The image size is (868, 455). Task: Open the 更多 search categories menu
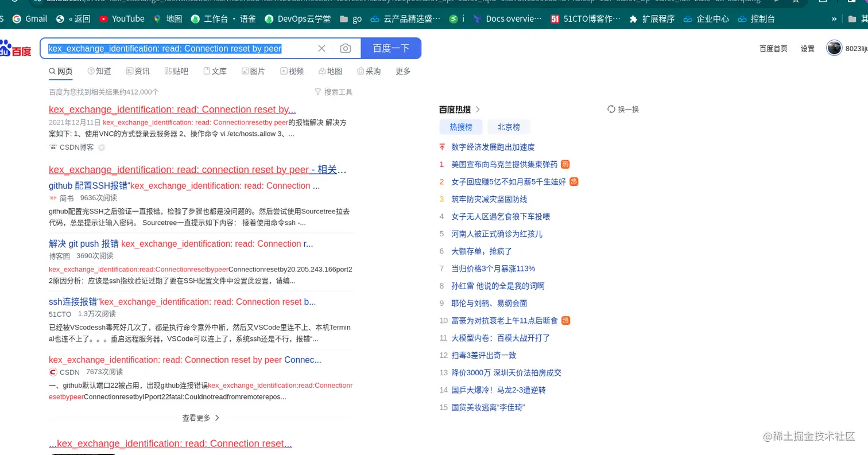403,71
